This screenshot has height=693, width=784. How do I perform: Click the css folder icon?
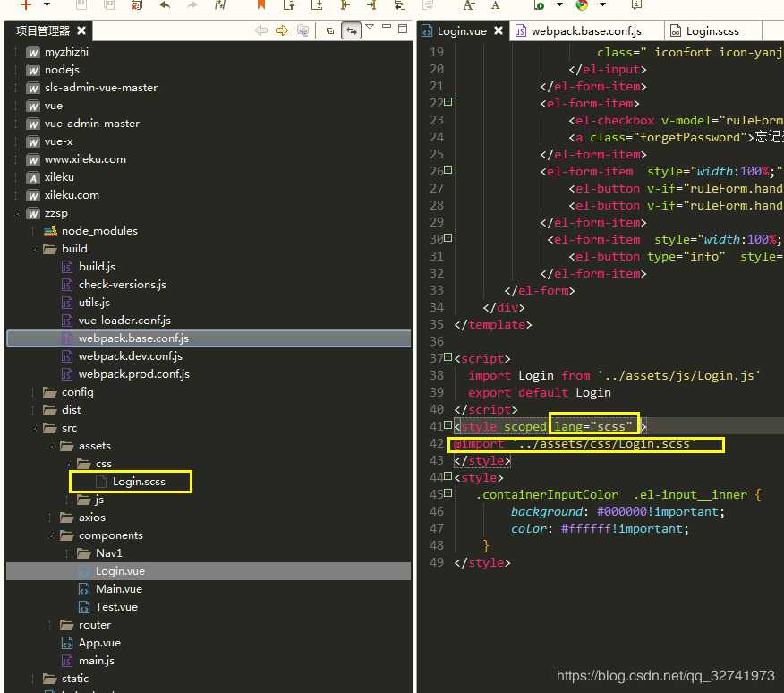click(83, 463)
